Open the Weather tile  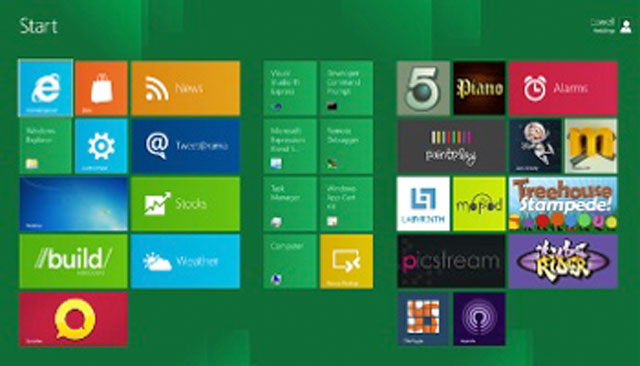tap(186, 262)
